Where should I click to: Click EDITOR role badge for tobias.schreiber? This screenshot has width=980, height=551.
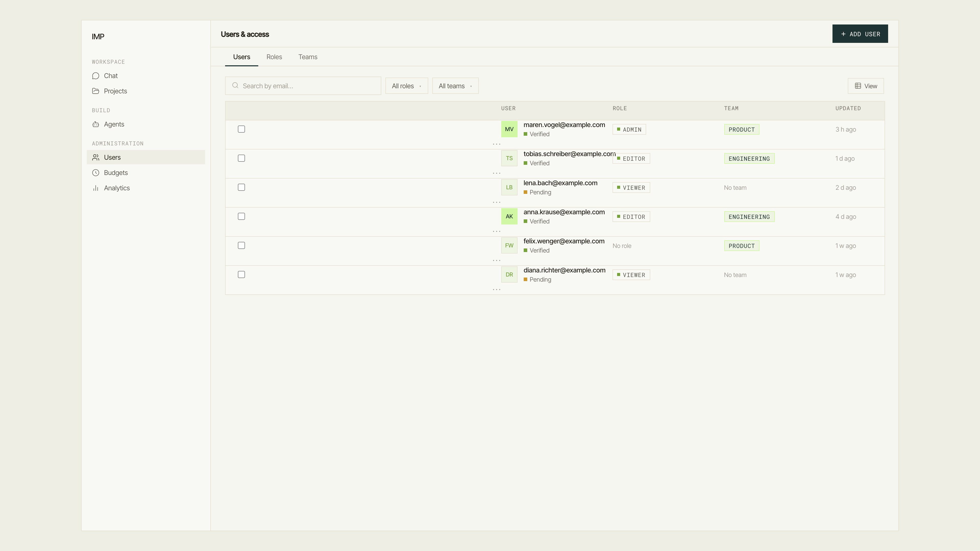631,159
